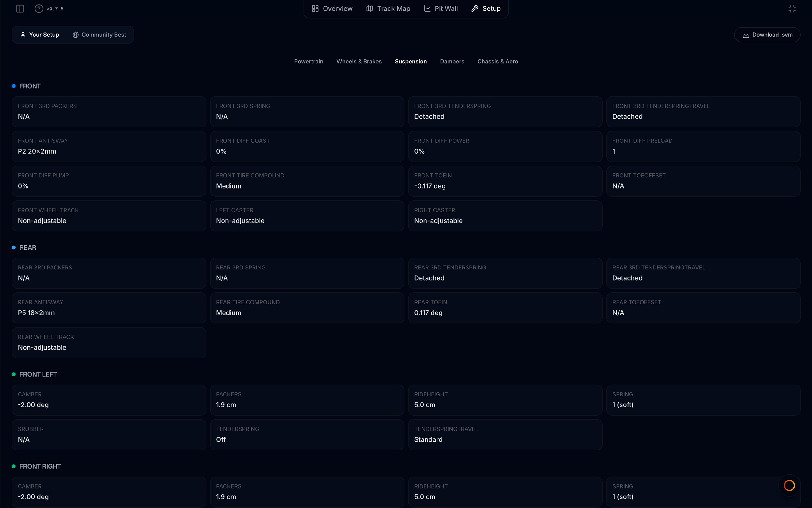This screenshot has width=812, height=508.
Task: Open the Pit Wall tab
Action: (x=441, y=9)
